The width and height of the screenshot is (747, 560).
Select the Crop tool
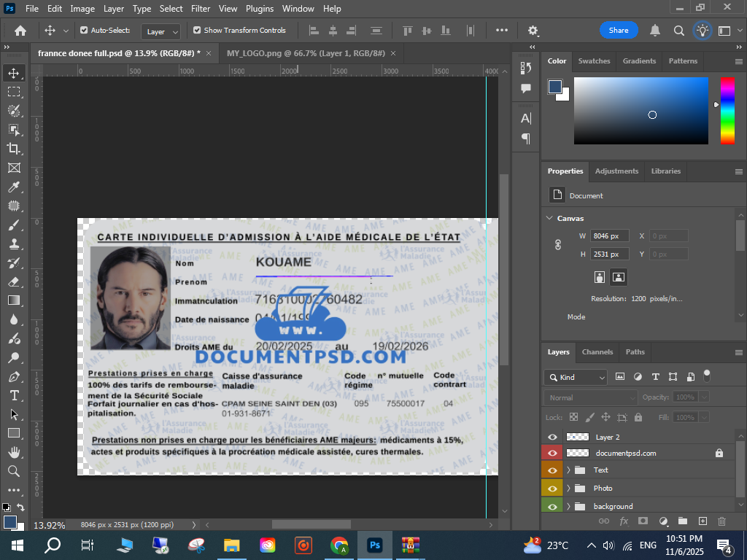click(14, 149)
